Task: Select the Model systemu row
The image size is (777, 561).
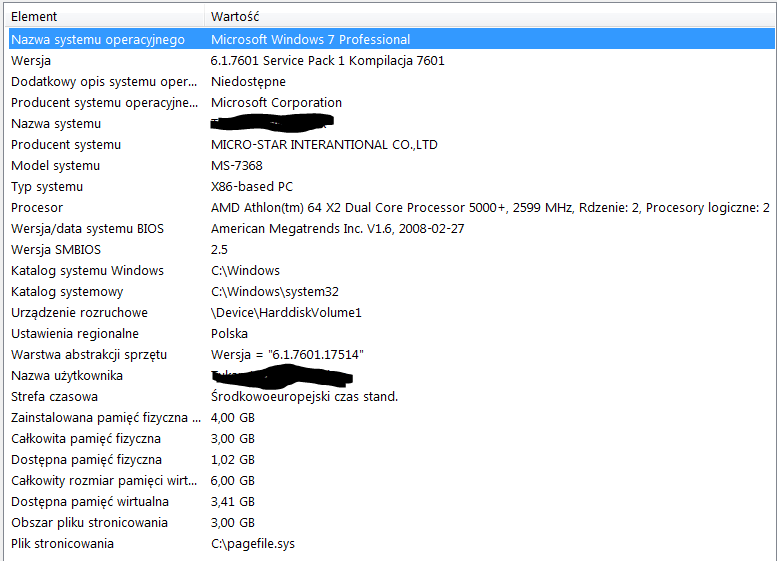Action: (x=55, y=165)
